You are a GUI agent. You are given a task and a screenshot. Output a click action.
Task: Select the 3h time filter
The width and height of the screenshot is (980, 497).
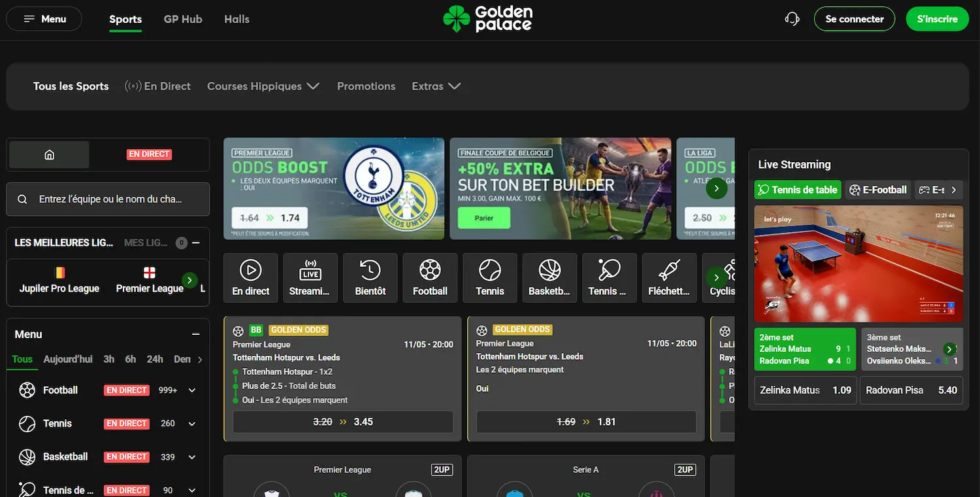point(109,360)
